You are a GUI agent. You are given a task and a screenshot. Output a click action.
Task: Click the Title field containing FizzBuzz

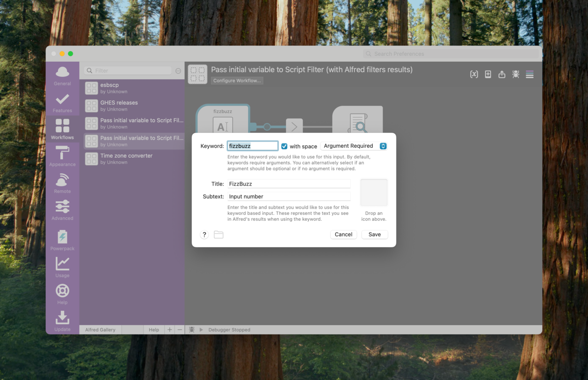pos(289,184)
